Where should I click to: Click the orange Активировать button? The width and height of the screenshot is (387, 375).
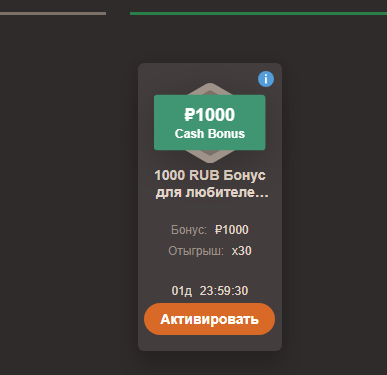pyautogui.click(x=209, y=319)
